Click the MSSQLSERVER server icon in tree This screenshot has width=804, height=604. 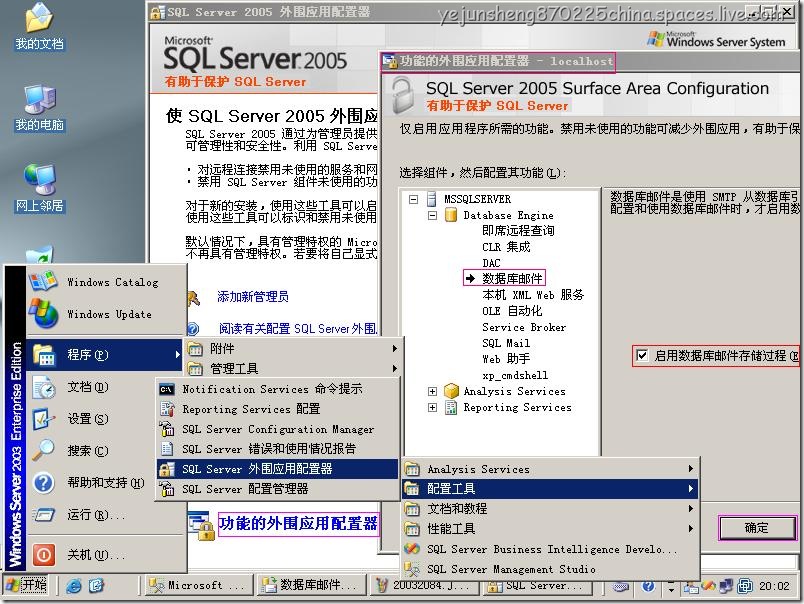pos(432,199)
